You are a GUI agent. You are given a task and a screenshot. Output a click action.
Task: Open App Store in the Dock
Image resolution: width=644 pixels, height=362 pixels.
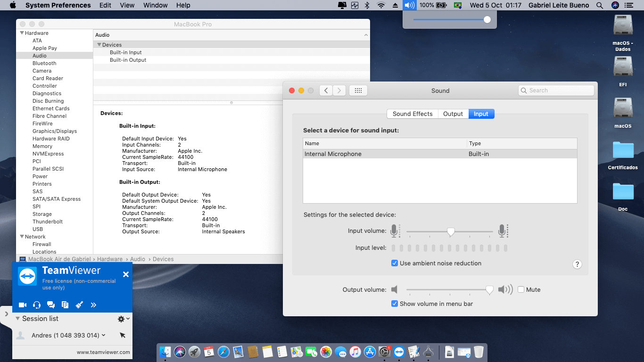pyautogui.click(x=370, y=352)
